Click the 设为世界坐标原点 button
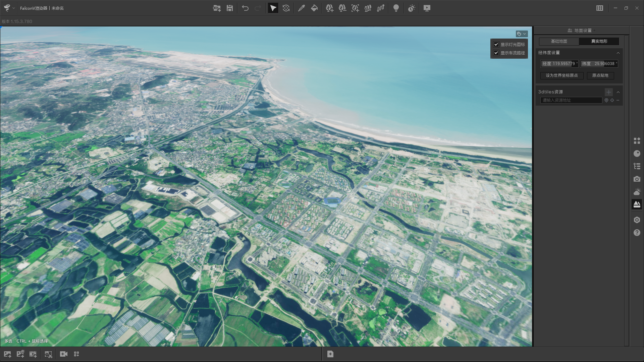The image size is (644, 362). [561, 75]
